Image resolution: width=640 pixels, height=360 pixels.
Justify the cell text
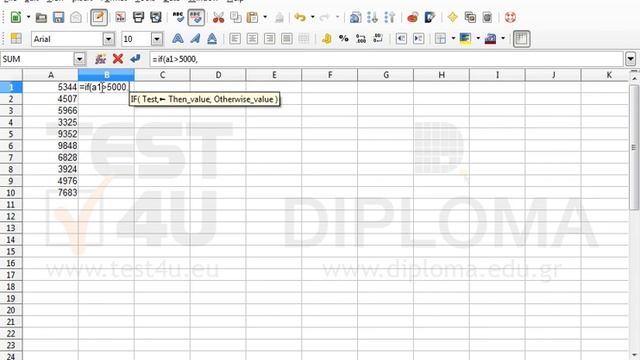tap(287, 39)
